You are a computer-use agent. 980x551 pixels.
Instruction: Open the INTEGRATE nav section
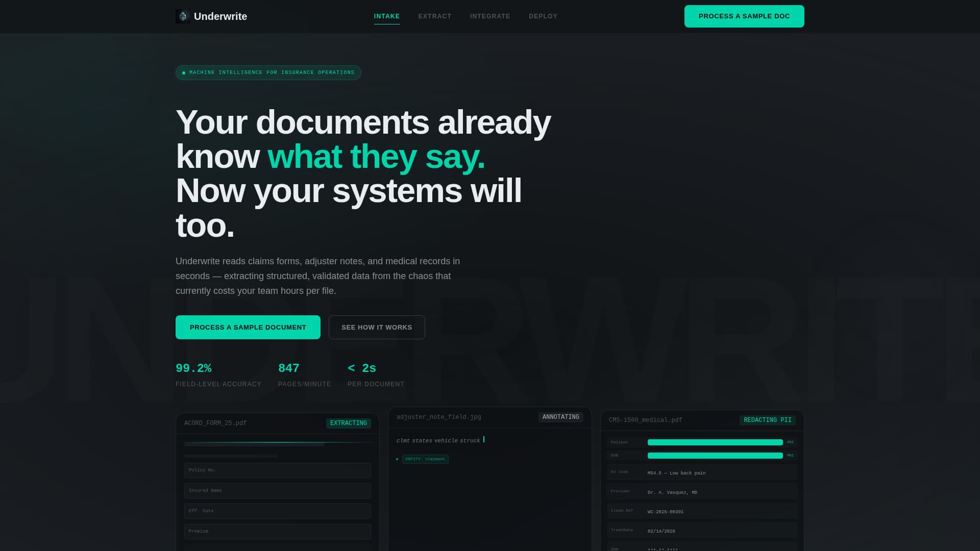click(490, 16)
